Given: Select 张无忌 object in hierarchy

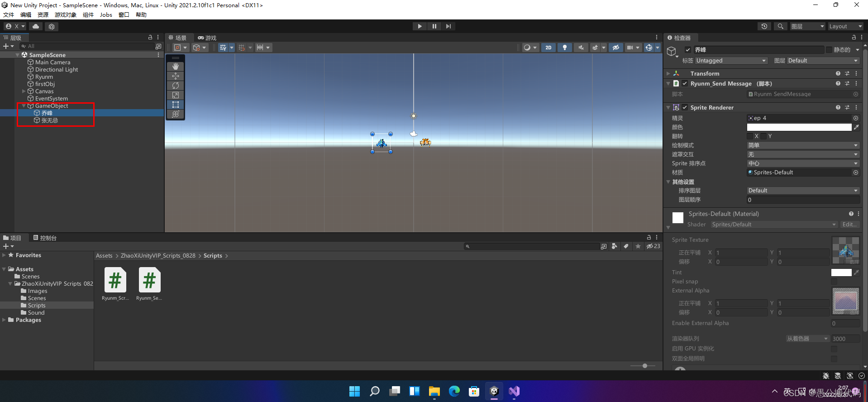Looking at the screenshot, I should (50, 120).
